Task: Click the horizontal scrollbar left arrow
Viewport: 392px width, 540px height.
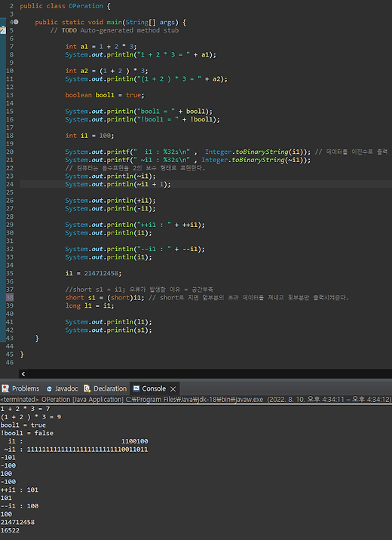Action: tap(23, 373)
